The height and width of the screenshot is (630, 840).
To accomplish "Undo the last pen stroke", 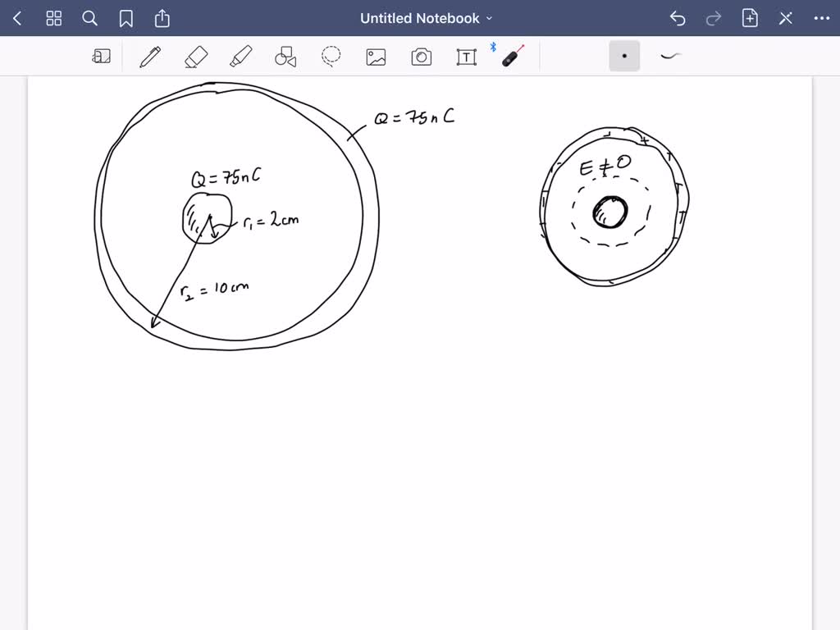I will pos(677,18).
